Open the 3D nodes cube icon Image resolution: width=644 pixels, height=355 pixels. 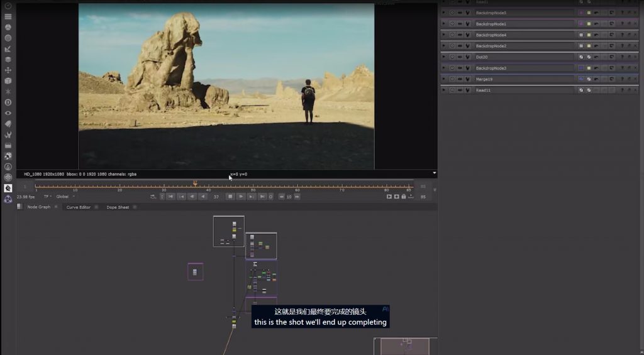tap(8, 81)
